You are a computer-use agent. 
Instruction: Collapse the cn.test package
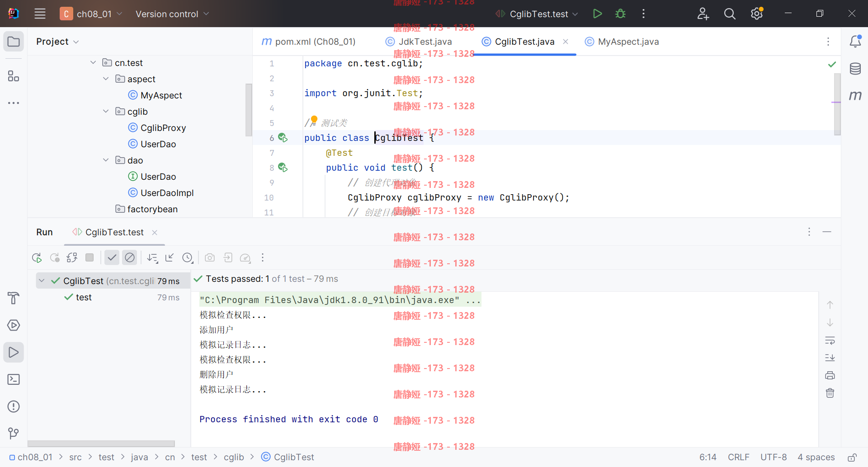coord(93,62)
